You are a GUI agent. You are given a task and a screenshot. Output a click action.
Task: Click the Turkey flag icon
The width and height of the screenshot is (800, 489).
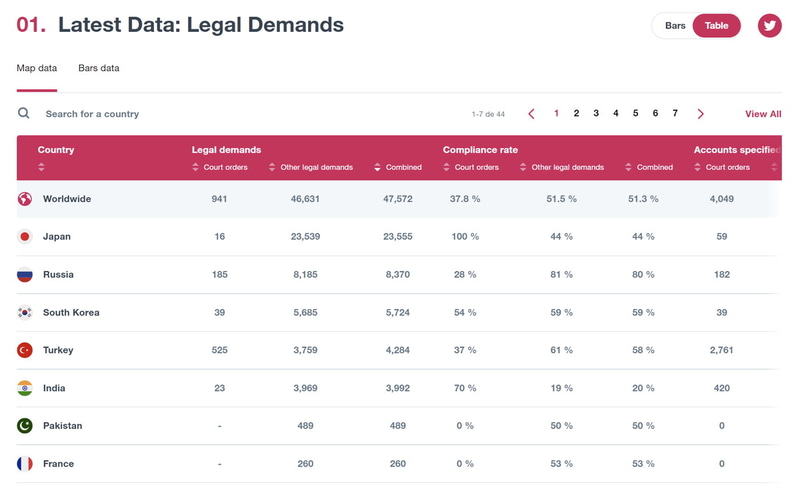click(x=25, y=351)
